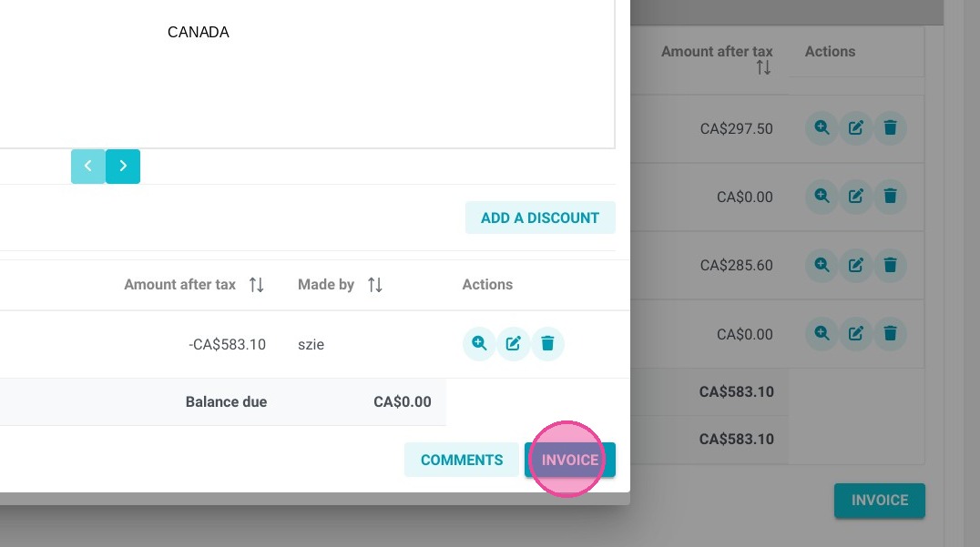Click trash icon in last CA$0.00 row

pos(890,333)
